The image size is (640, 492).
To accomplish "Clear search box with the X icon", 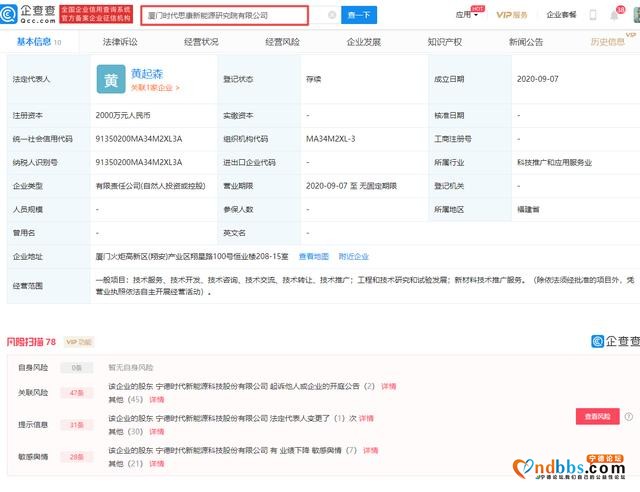I will (x=332, y=15).
